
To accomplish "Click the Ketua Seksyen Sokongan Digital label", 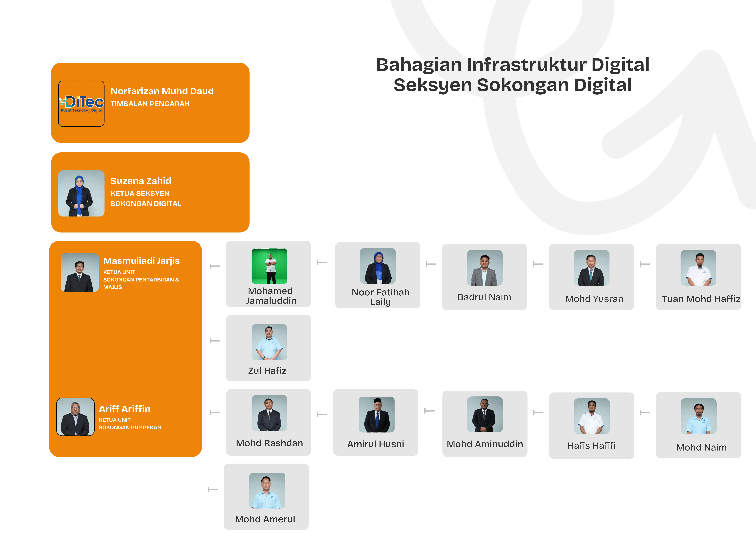I will click(146, 198).
